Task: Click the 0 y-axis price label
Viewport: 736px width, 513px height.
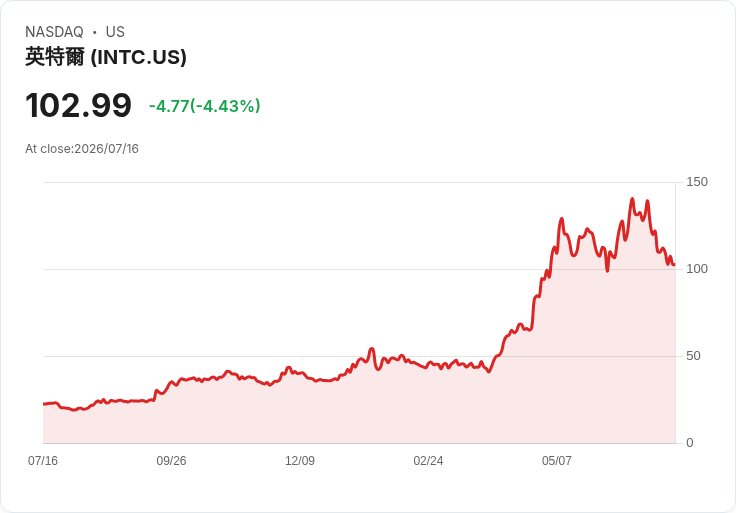Action: click(x=690, y=443)
